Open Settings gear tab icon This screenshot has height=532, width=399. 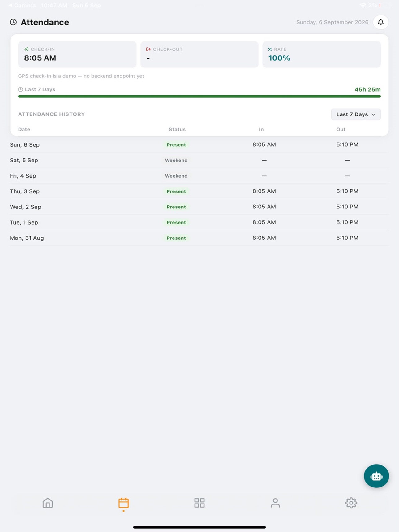coord(351,503)
